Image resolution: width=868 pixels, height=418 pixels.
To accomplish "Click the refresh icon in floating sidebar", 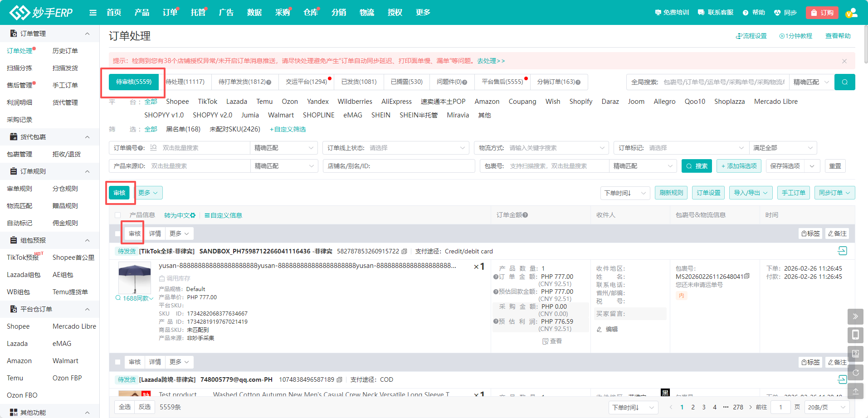I will point(855,373).
